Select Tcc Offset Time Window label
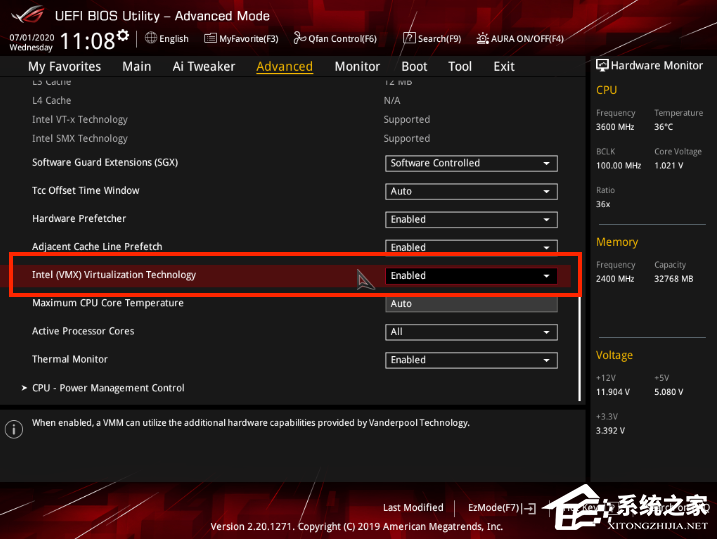 pos(86,191)
